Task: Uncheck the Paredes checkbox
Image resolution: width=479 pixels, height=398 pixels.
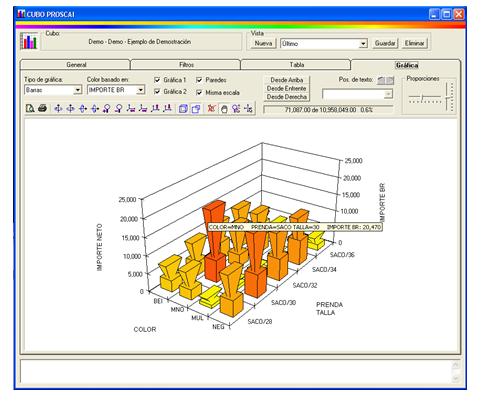Action: [199, 80]
